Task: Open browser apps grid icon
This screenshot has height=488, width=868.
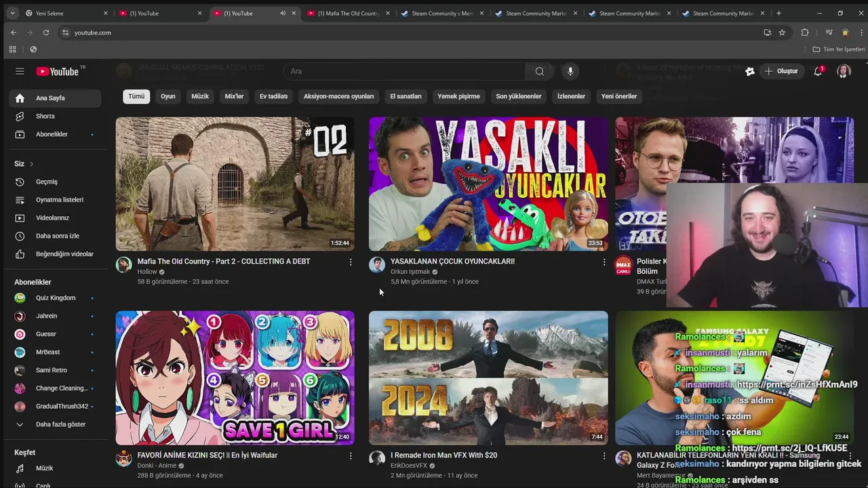Action: point(12,49)
